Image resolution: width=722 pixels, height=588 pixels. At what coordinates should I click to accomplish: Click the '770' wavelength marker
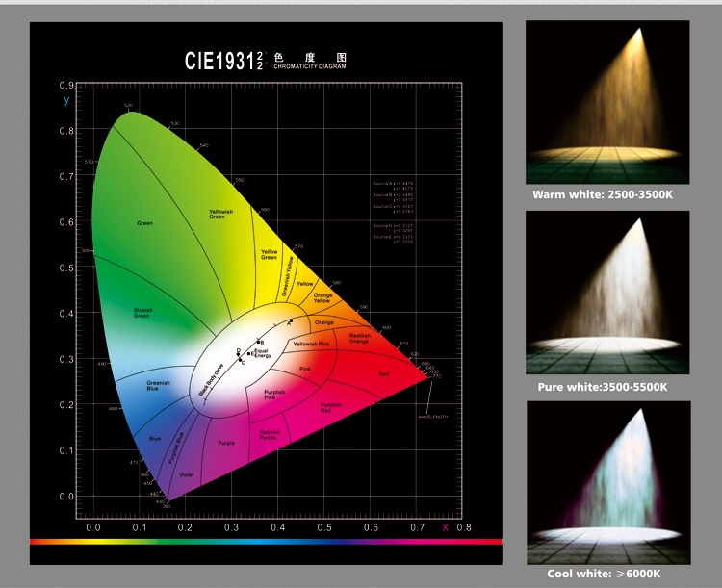(436, 376)
